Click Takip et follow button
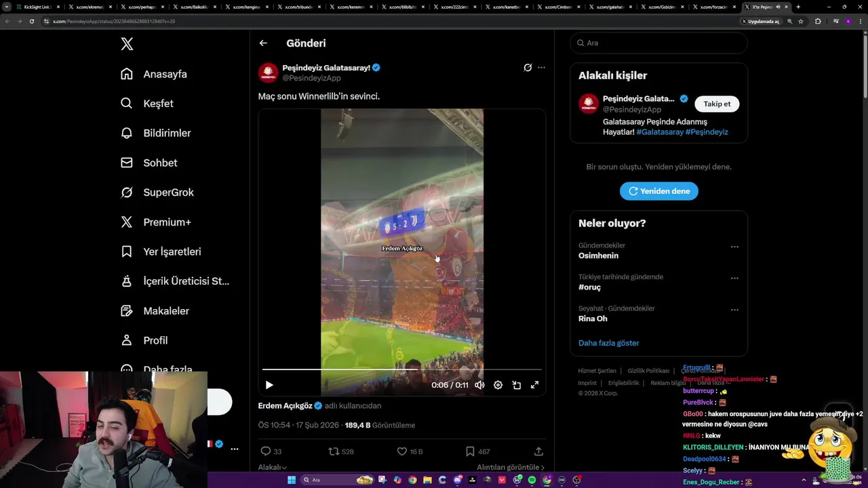Screen dimensions: 868x488 tap(717, 104)
